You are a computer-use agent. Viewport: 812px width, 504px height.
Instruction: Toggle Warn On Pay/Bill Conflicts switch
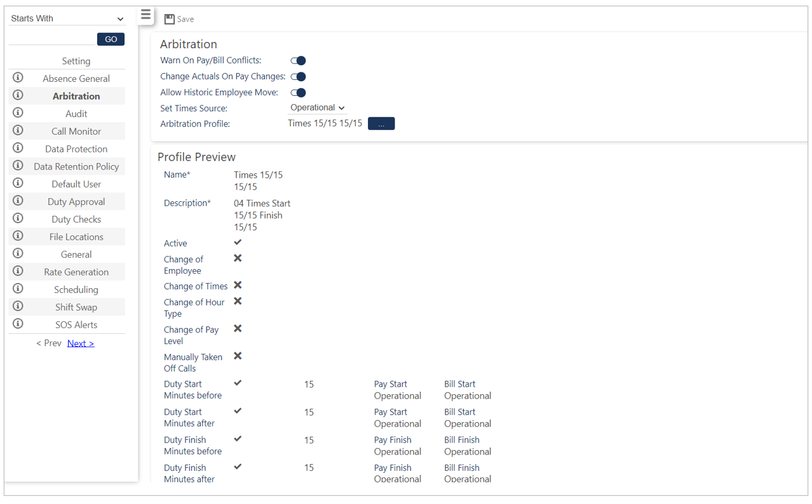coord(298,61)
